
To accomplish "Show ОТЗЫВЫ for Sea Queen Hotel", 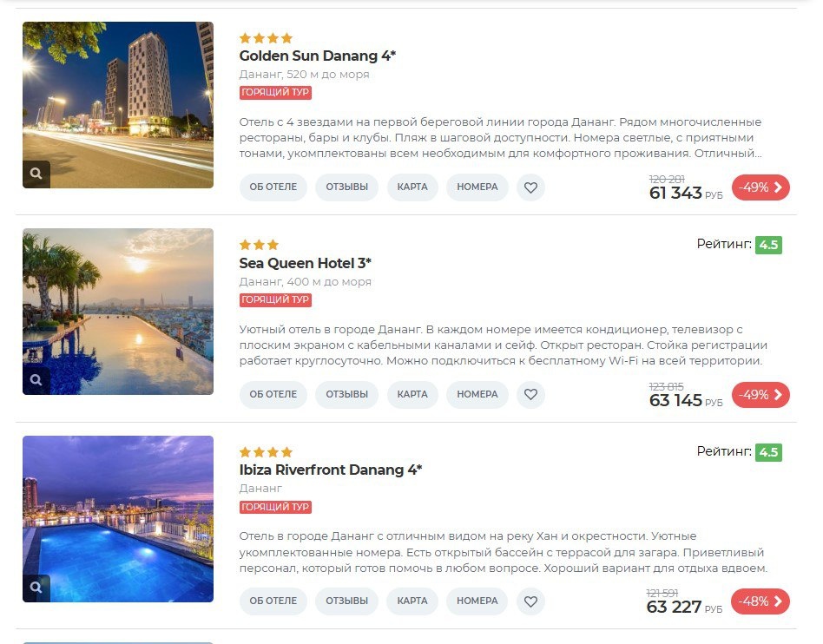I will (346, 395).
